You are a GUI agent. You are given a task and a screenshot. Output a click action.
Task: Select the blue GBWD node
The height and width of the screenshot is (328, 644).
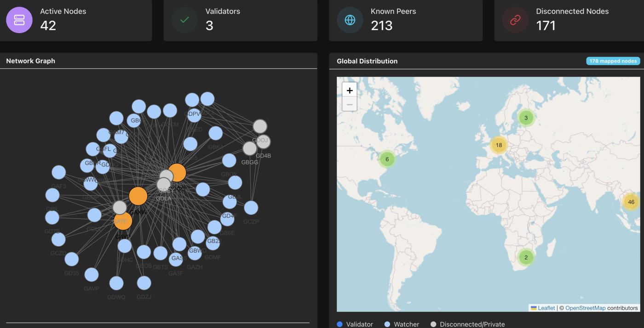tap(195, 254)
